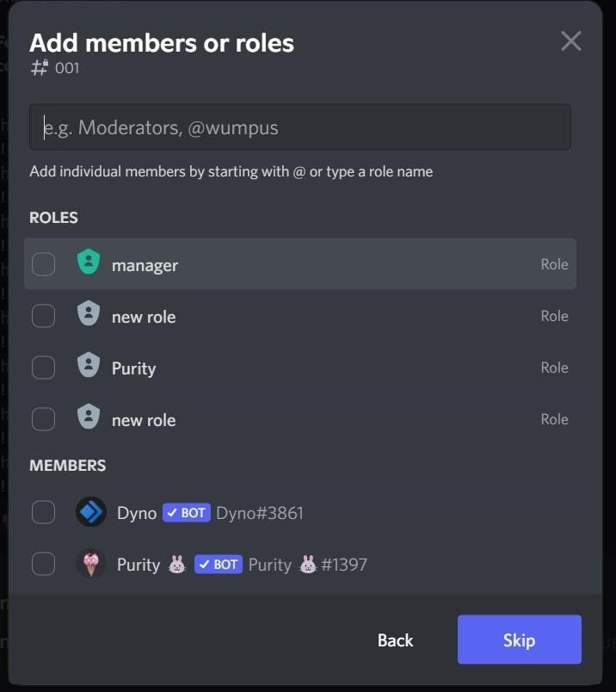The image size is (616, 692).
Task: Click the Dyno bot avatar
Action: pos(91,512)
